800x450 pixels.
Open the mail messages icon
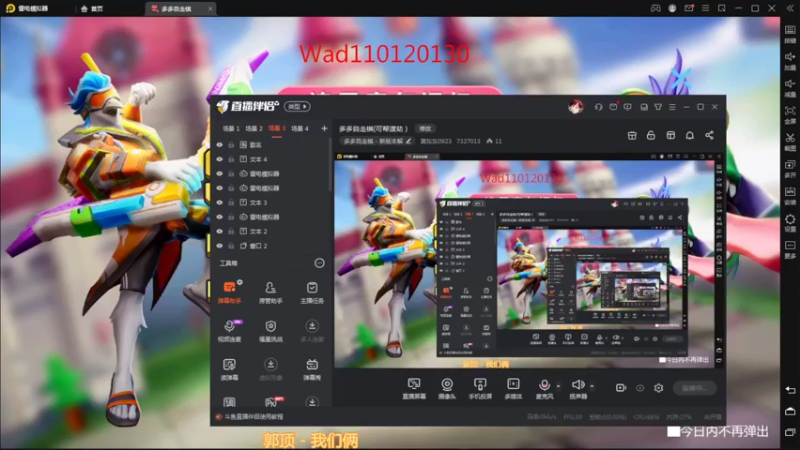pyautogui.click(x=613, y=107)
